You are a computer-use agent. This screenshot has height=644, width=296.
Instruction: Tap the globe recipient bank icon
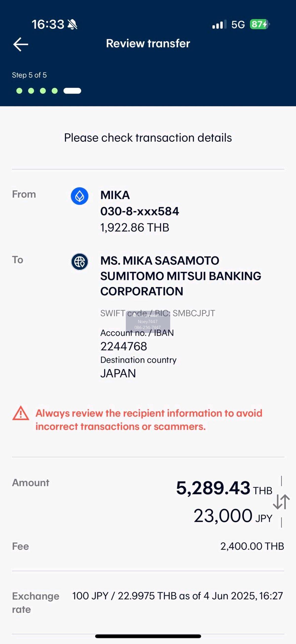[x=79, y=262]
